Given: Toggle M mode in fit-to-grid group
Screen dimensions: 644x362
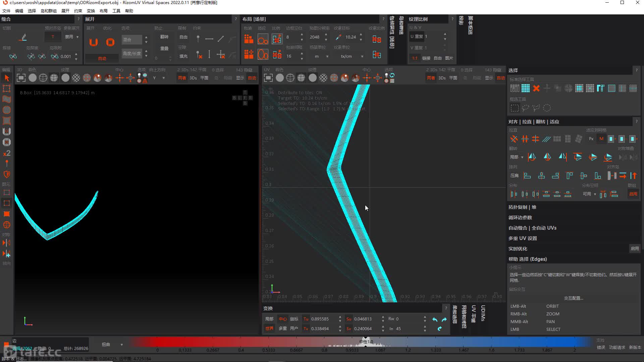Looking at the screenshot, I should 601,139.
